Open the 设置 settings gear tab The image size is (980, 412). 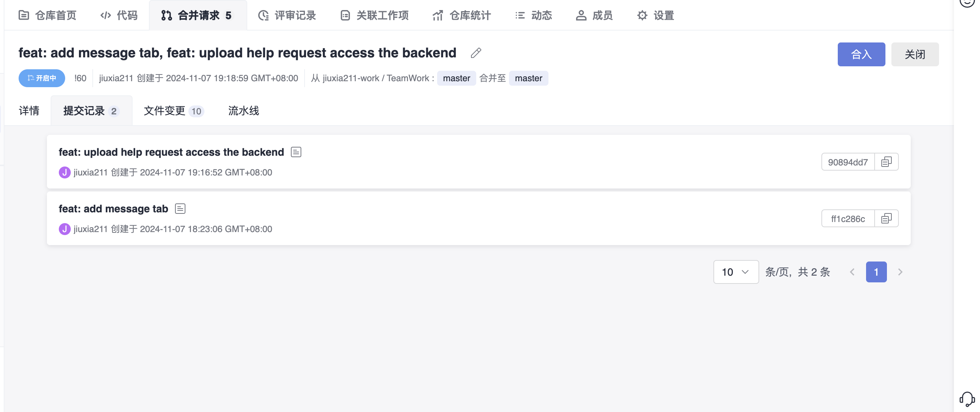[x=655, y=16]
